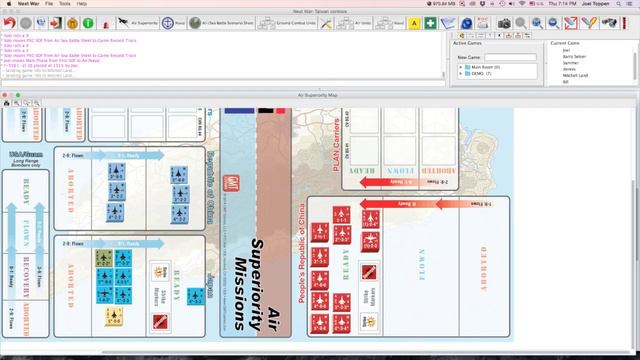Click the green plus cross icon
Image resolution: width=640 pixels, height=360 pixels.
(x=430, y=23)
